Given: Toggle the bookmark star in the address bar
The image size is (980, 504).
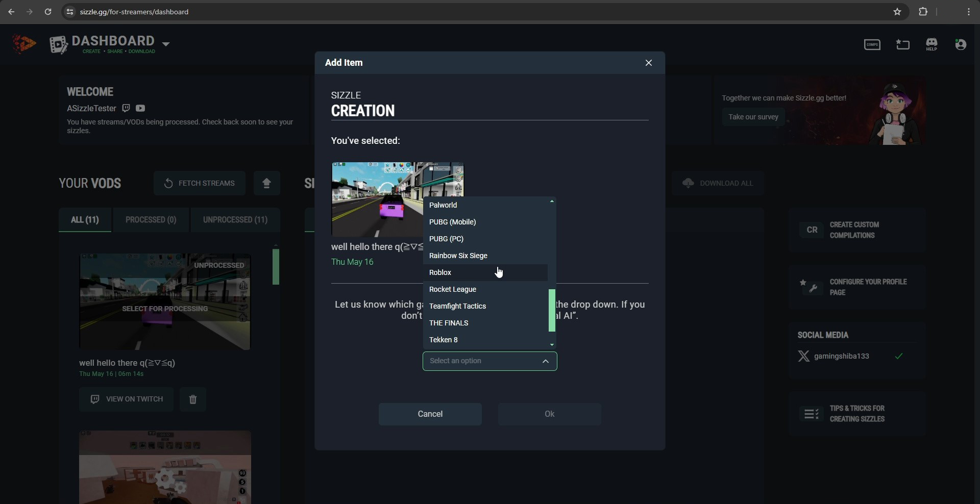Looking at the screenshot, I should pos(897,12).
